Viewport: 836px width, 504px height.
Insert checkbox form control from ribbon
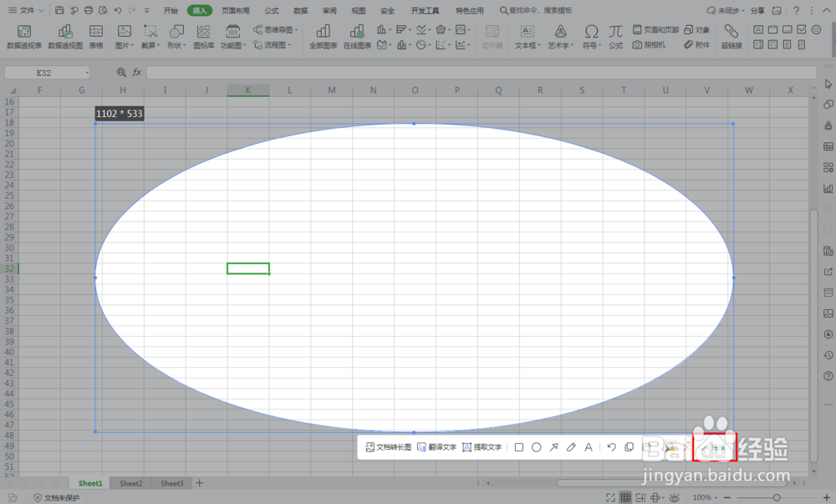coord(802,29)
